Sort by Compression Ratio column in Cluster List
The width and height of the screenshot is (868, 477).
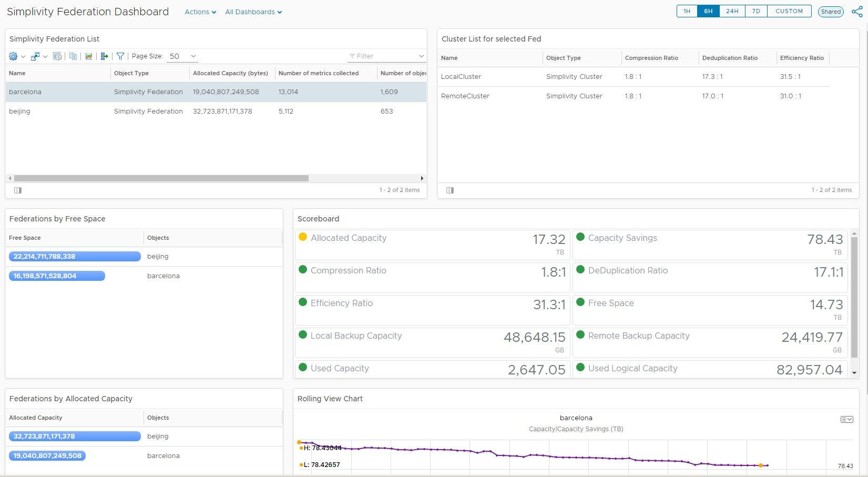click(651, 58)
